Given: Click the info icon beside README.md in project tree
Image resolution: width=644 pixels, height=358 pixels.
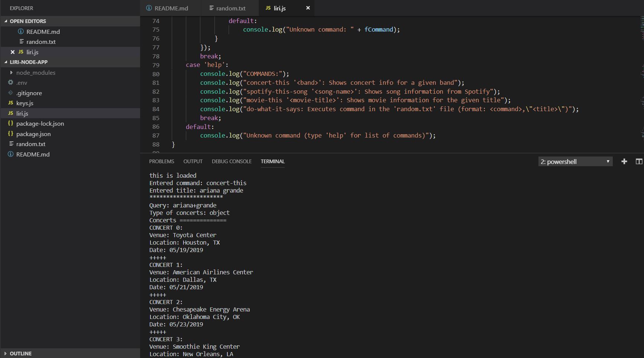Looking at the screenshot, I should point(11,154).
